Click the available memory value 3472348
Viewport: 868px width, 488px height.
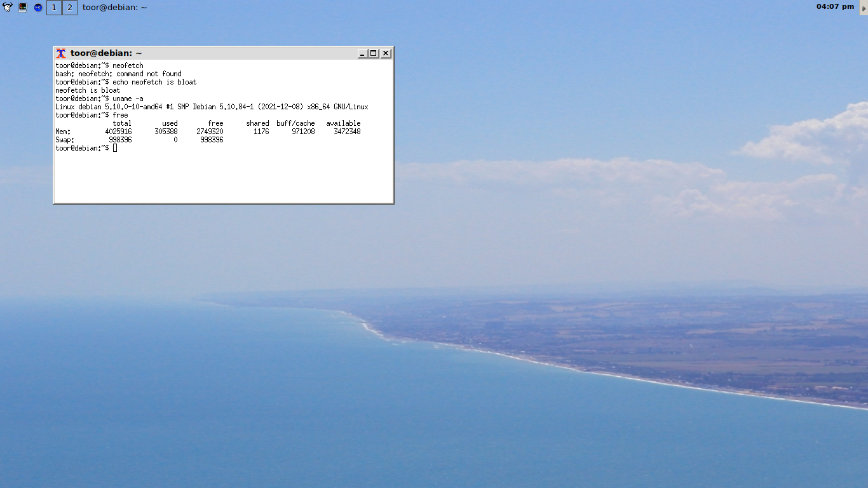pos(347,132)
